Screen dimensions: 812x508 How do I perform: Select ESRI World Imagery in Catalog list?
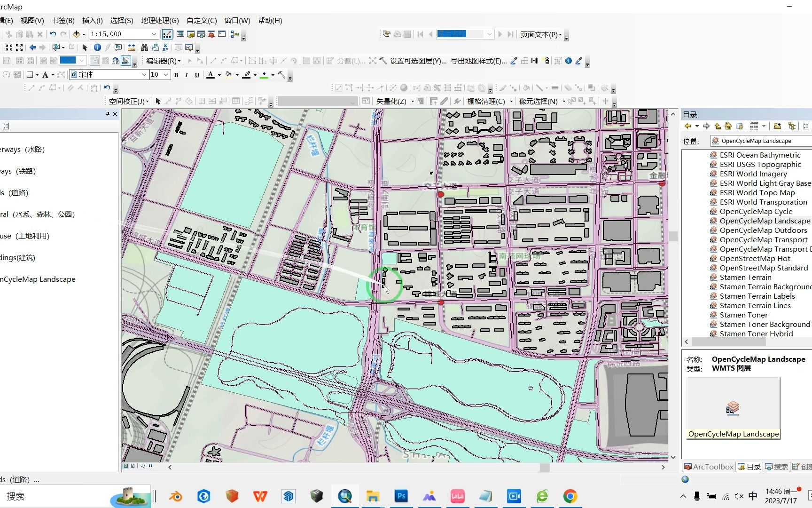753,174
